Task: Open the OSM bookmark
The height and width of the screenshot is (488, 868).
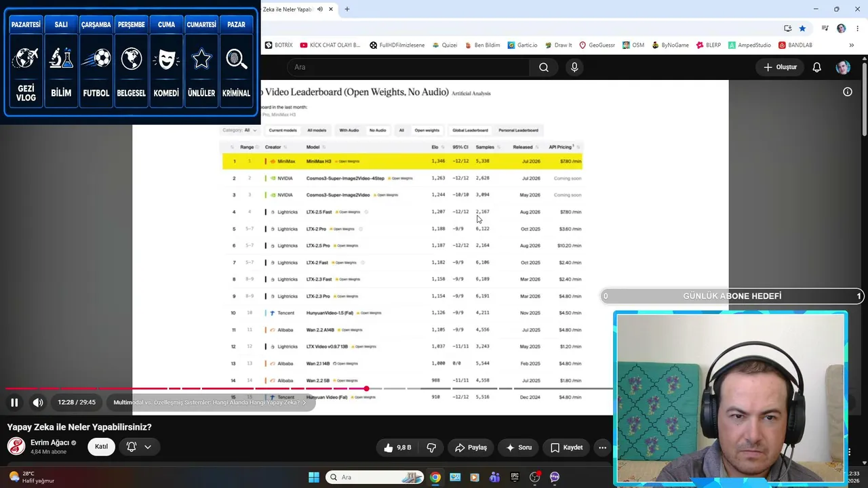Action: pyautogui.click(x=633, y=45)
